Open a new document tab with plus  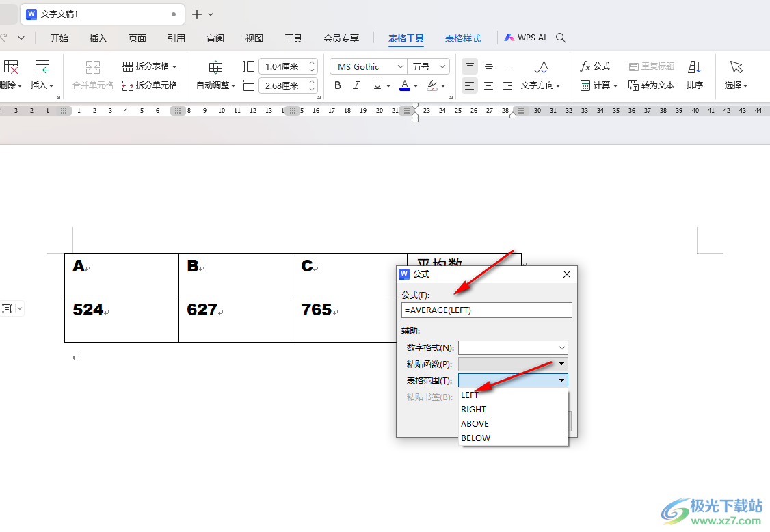point(196,14)
